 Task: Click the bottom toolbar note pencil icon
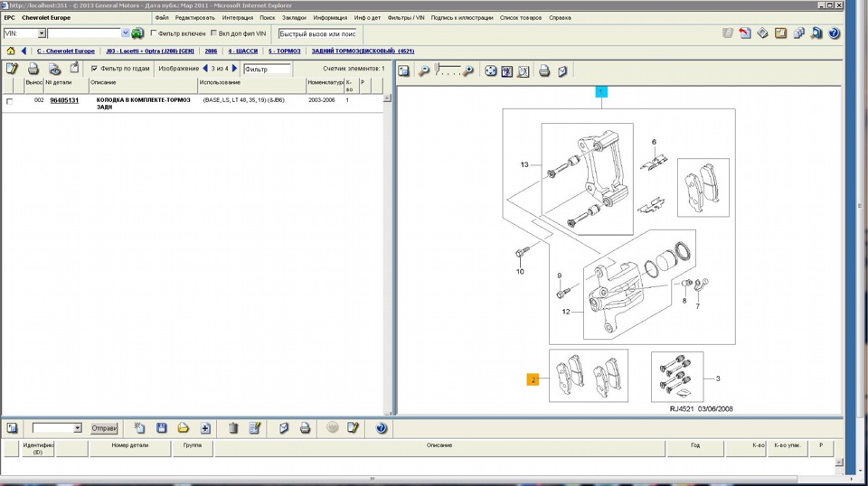click(x=354, y=428)
